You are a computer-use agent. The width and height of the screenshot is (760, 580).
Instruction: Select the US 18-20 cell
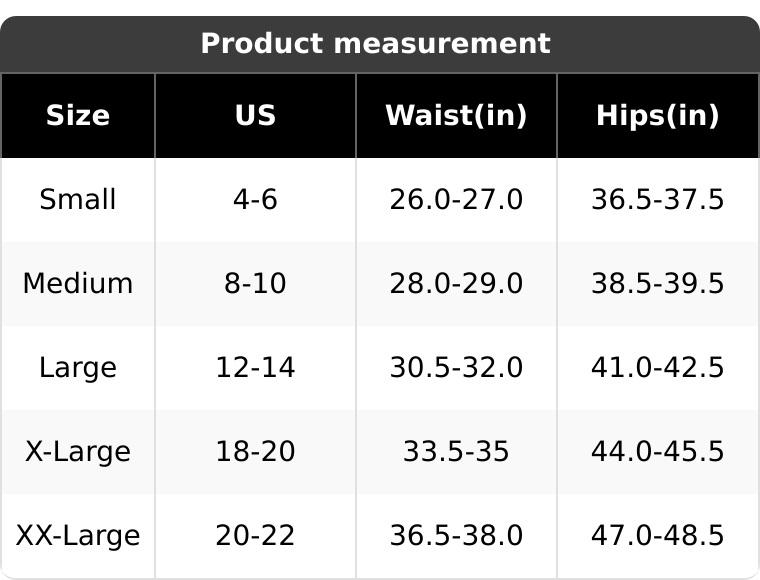255,452
